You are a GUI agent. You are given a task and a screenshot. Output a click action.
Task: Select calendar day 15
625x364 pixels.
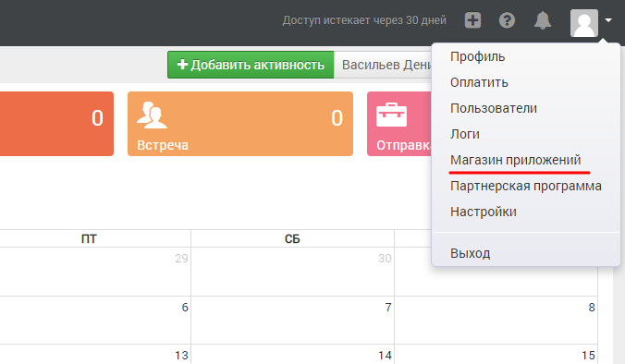(588, 356)
